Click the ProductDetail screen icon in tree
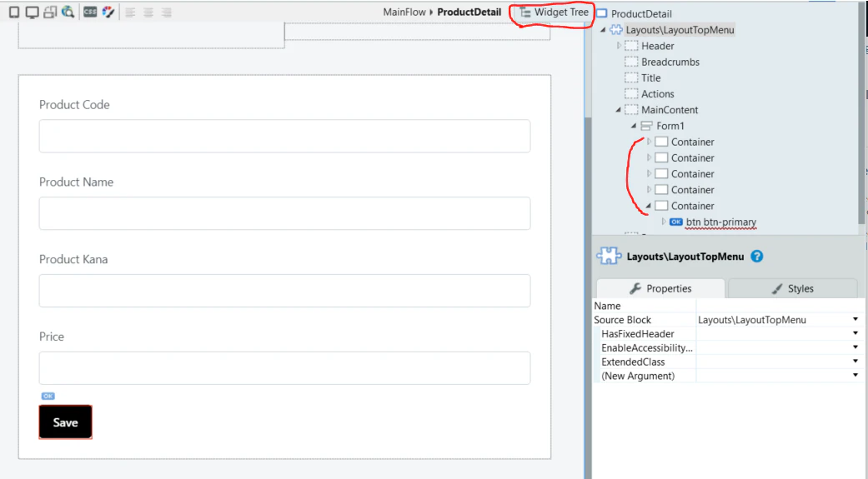The width and height of the screenshot is (868, 479). point(602,13)
